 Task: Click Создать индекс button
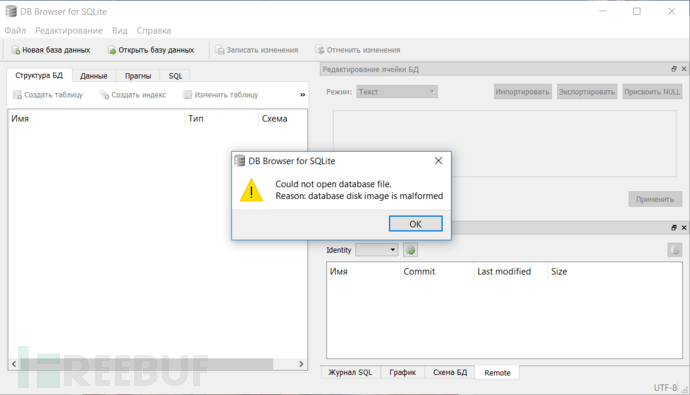133,95
